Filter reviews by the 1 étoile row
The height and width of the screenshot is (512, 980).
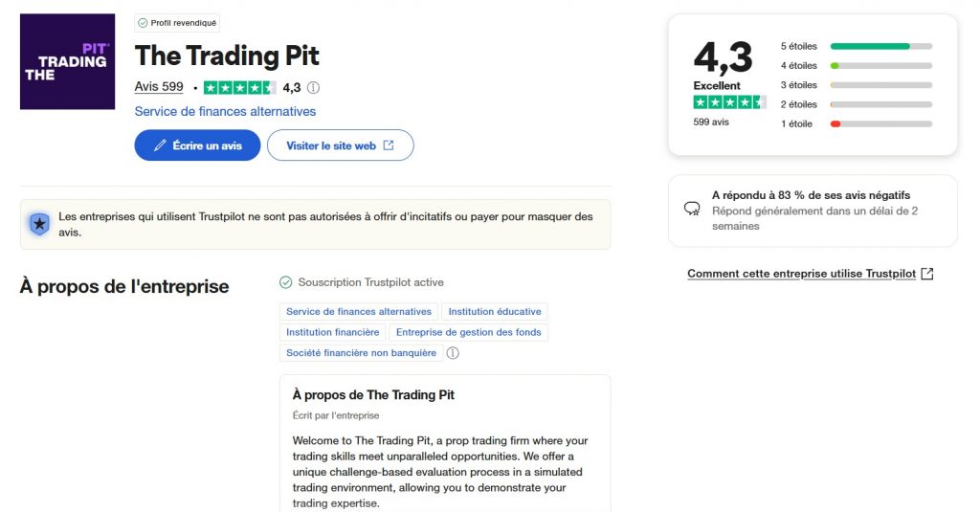(x=856, y=123)
